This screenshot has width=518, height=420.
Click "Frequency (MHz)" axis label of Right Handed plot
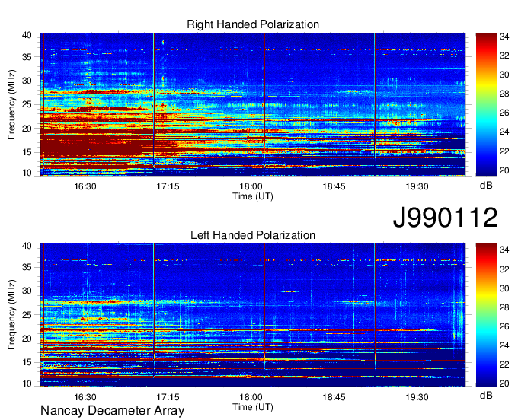tap(11, 104)
